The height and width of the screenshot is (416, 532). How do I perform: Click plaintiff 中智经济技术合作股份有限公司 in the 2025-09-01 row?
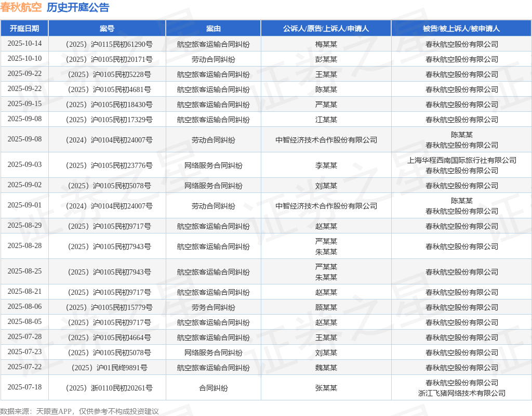(x=326, y=206)
